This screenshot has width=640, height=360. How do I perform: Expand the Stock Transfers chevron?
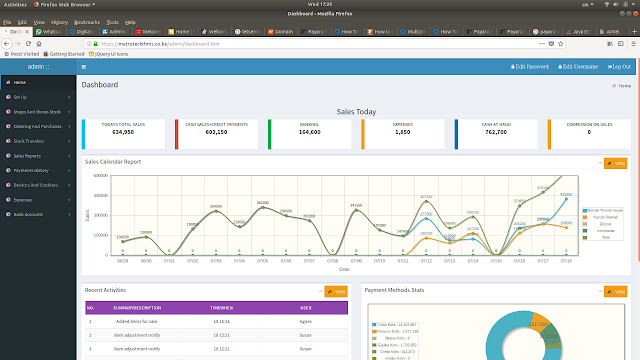(x=69, y=141)
